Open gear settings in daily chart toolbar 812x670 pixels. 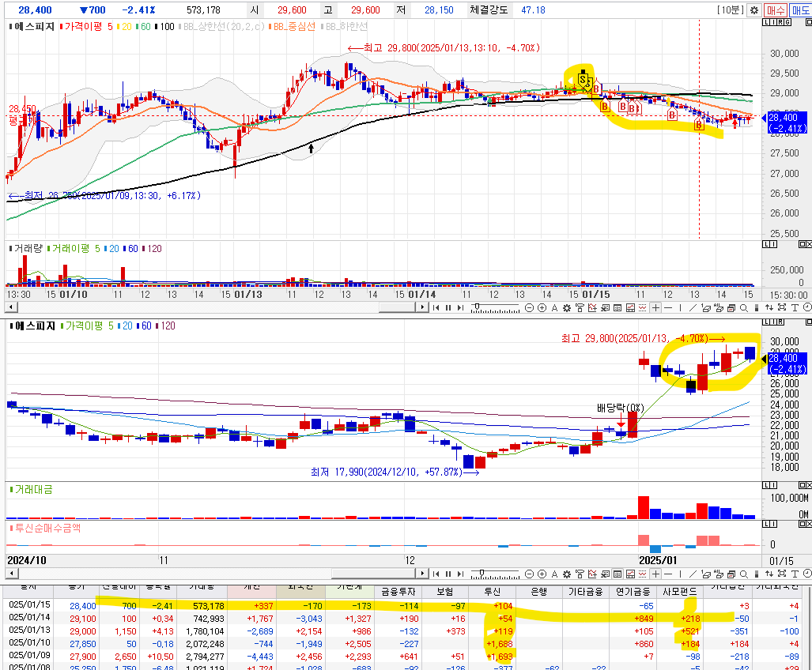click(567, 574)
